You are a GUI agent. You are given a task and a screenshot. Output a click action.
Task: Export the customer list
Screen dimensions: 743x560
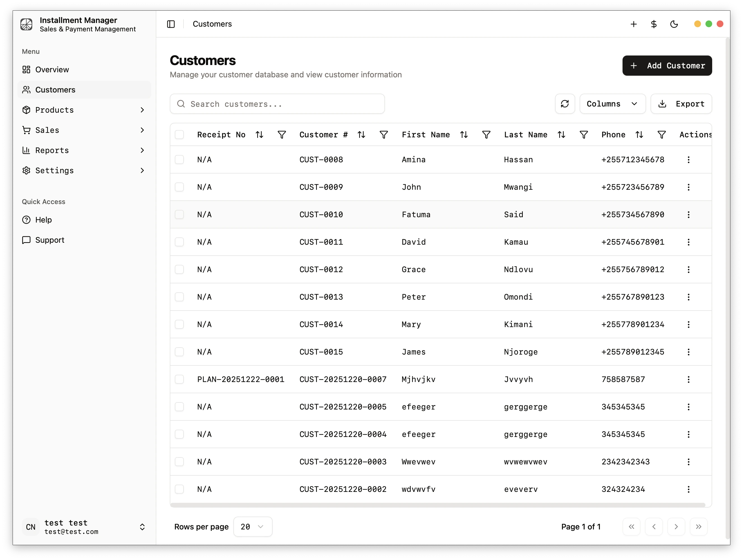tap(681, 104)
